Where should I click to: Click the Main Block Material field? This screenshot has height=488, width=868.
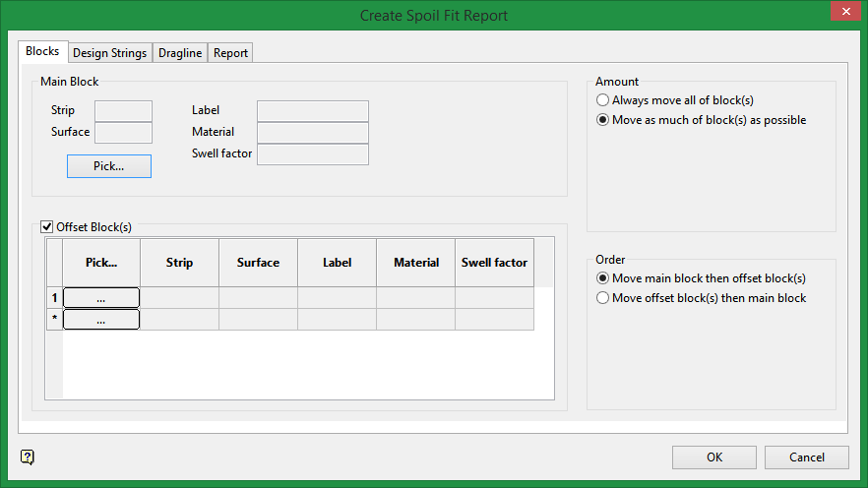pyautogui.click(x=312, y=133)
